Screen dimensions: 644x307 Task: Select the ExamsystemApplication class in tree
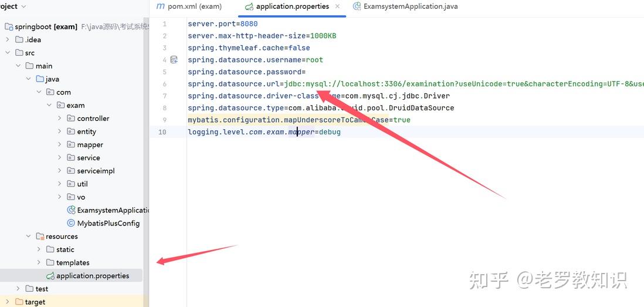pos(113,210)
